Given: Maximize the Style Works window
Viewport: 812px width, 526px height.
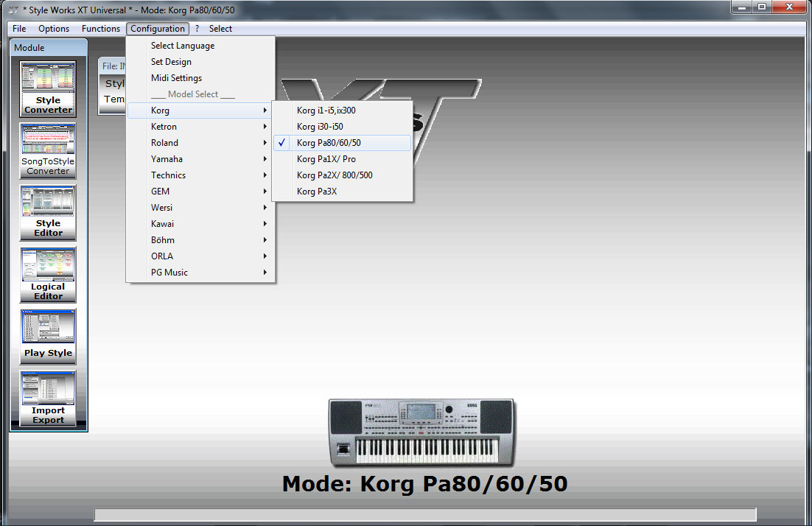Looking at the screenshot, I should (x=762, y=7).
